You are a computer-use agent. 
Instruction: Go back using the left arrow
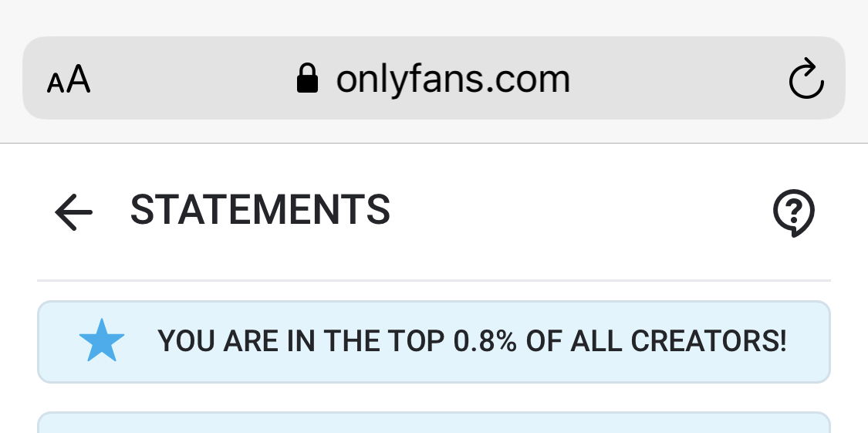[x=73, y=211]
